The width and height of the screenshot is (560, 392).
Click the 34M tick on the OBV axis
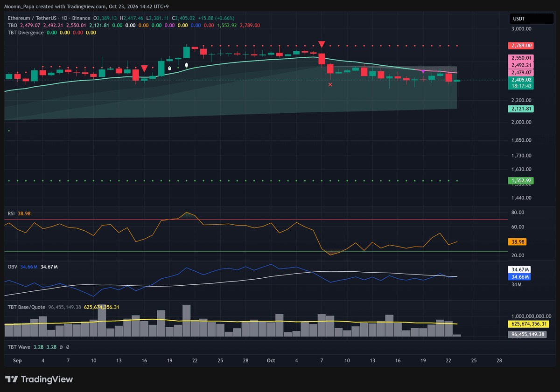[x=517, y=285]
